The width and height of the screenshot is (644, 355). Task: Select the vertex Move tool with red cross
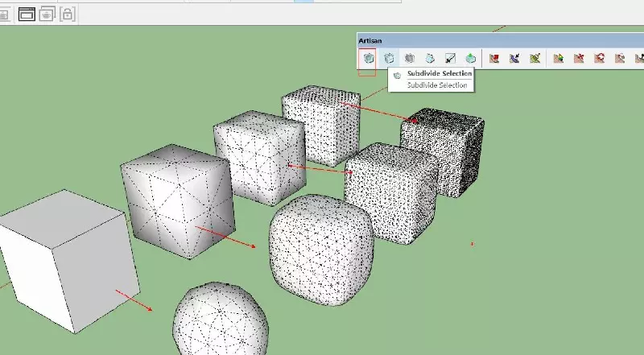[x=579, y=58]
